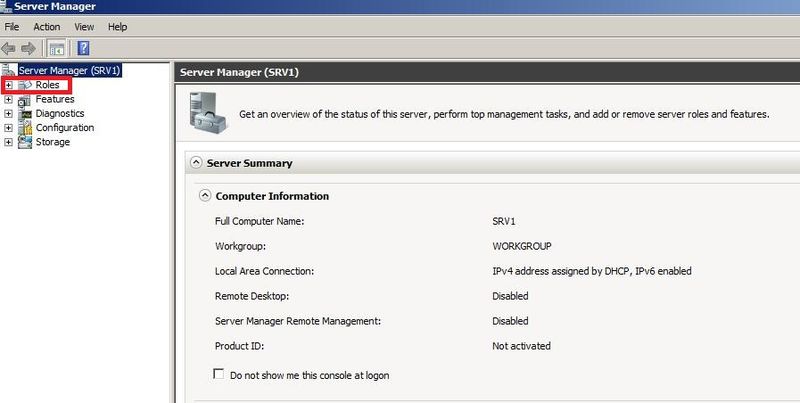
Task: Click the Storage node icon
Action: tap(25, 142)
